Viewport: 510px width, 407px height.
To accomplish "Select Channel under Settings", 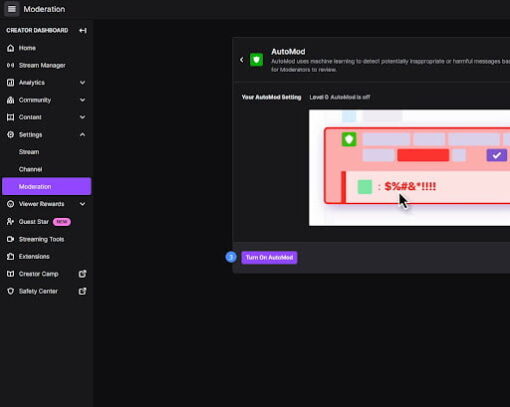I will pyautogui.click(x=46, y=169).
